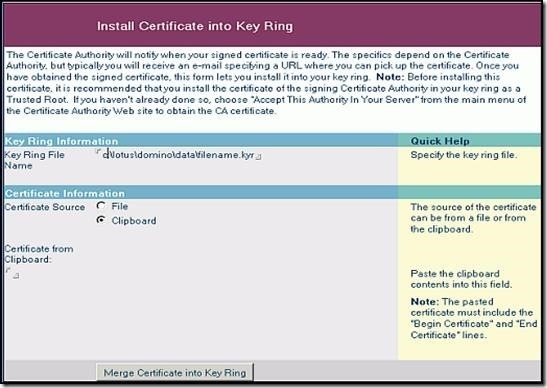This screenshot has width=547, height=388.
Task: Click the Key Ring File Name label
Action: (35, 160)
